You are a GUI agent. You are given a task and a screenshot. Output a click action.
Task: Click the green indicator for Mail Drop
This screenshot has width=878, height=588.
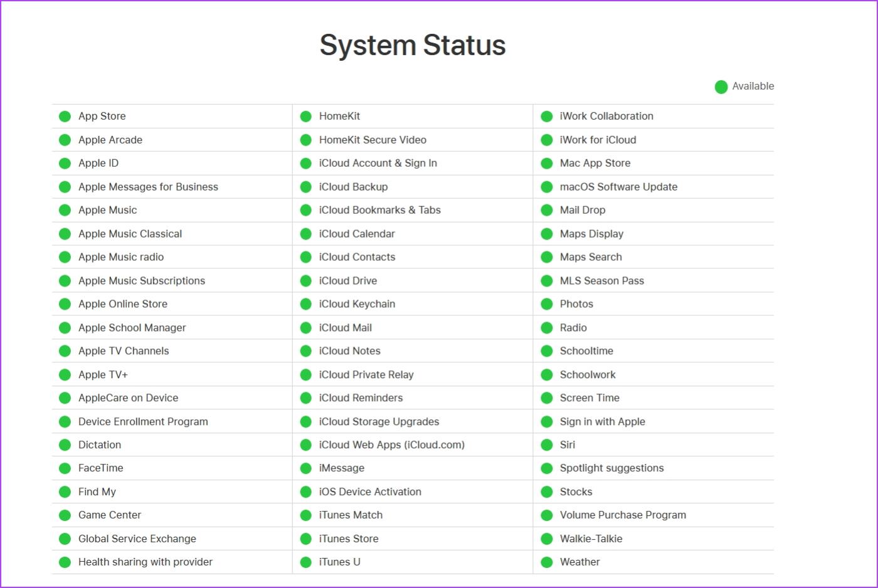pos(546,211)
